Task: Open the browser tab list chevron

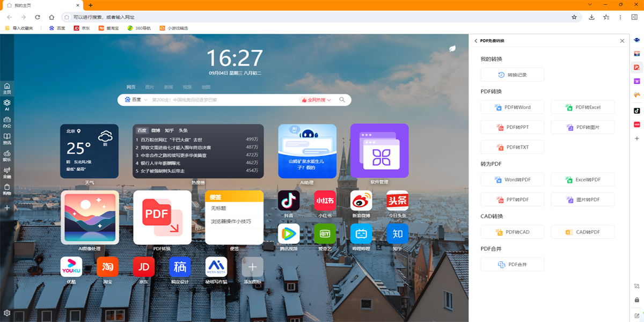Action: [591, 5]
